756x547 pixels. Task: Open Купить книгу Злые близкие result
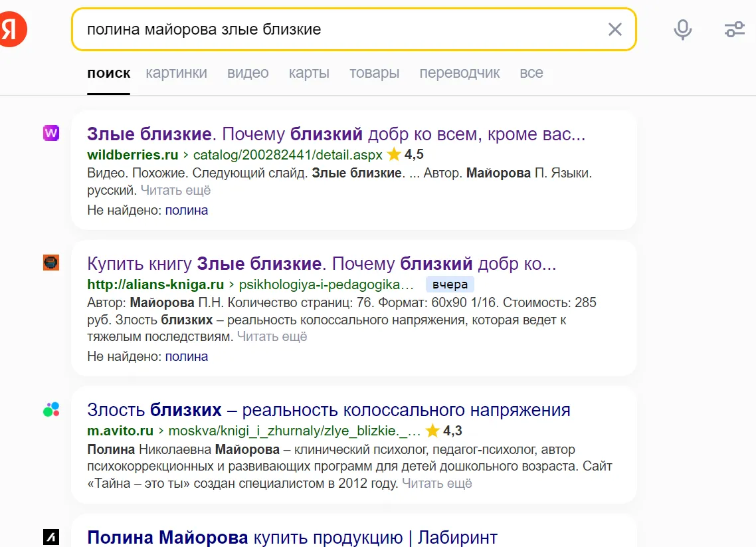[322, 263]
